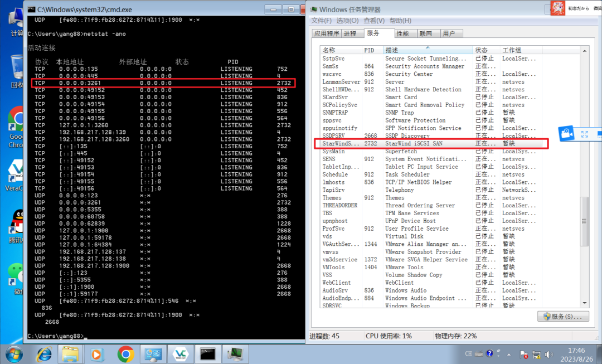
Task: Click the blue help icon on language bar
Action: (x=489, y=353)
